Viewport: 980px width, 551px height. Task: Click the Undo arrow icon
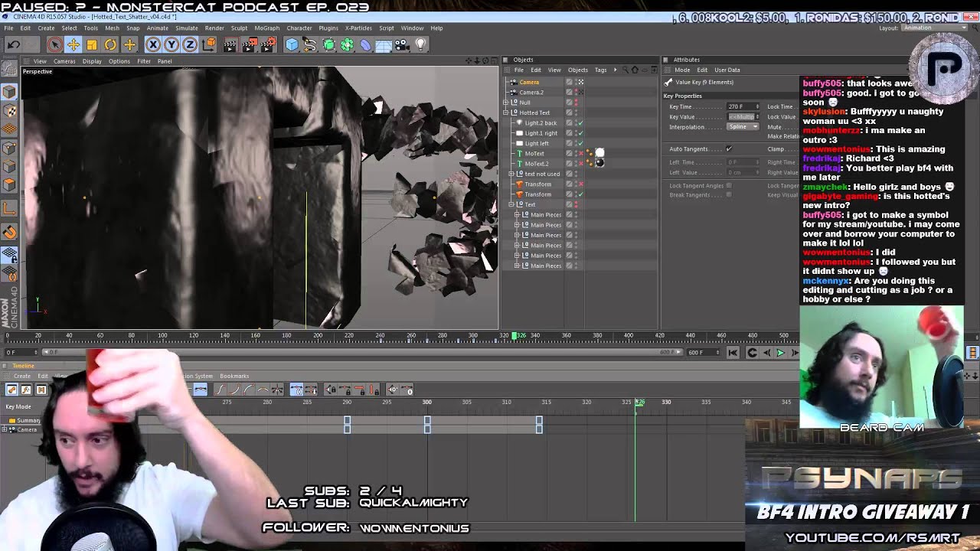[13, 45]
